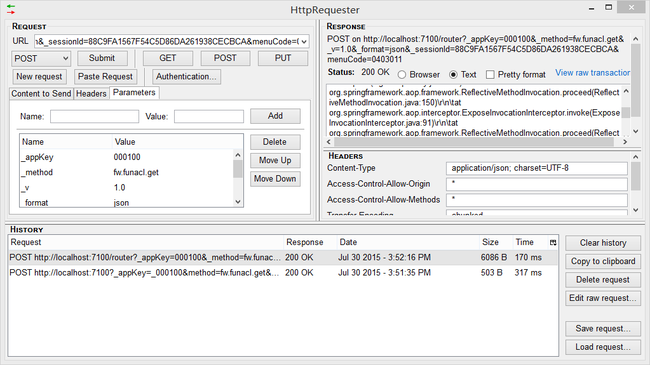The height and width of the screenshot is (365, 650).
Task: Open the HTTP method POST combo box
Action: (41, 58)
